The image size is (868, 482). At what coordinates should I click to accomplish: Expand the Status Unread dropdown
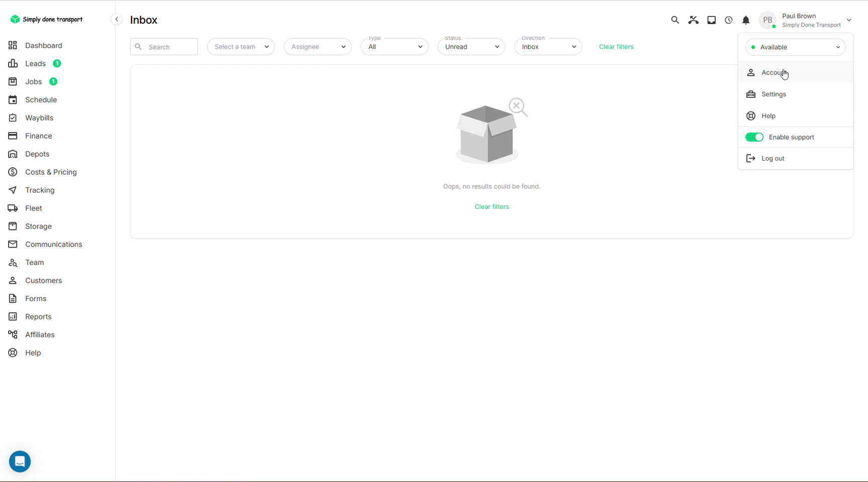tap(471, 47)
